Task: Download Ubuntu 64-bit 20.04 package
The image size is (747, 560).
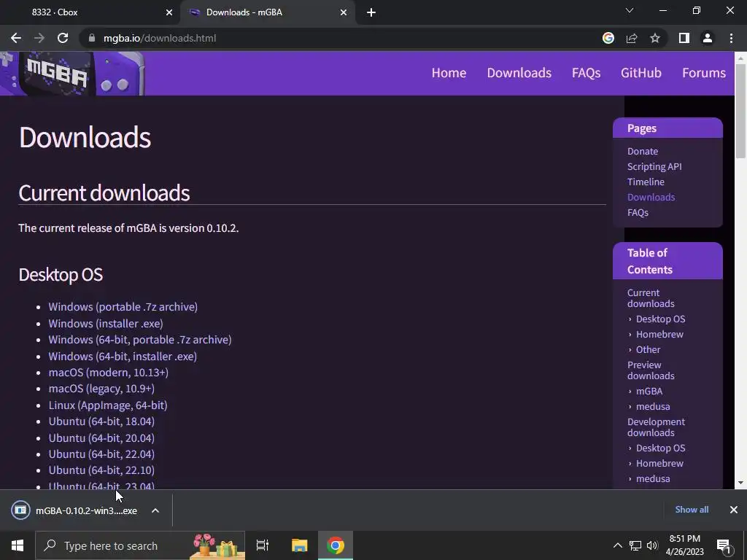Action: pos(101,438)
